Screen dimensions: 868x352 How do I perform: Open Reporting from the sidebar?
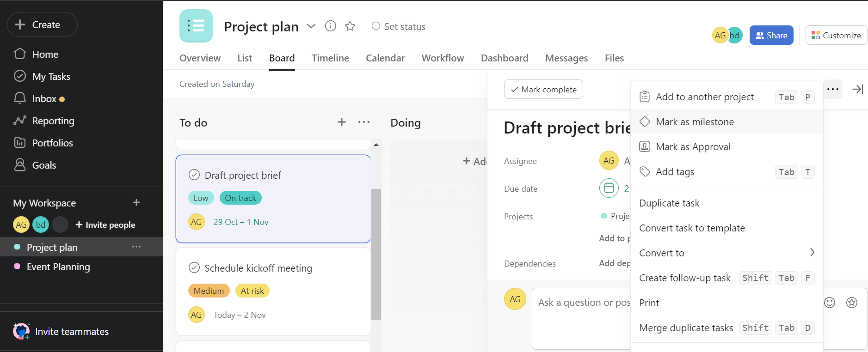[53, 121]
